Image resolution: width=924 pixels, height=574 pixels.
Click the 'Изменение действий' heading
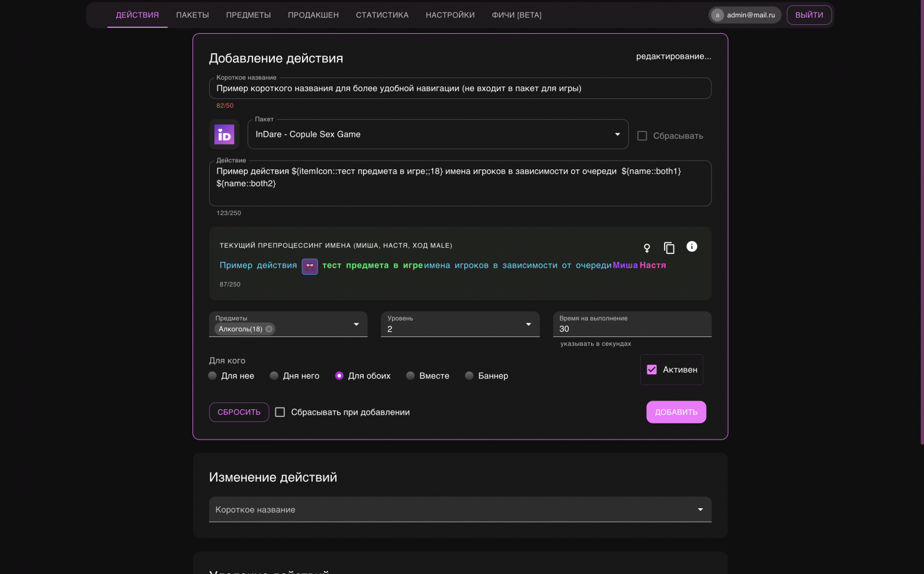pos(273,477)
